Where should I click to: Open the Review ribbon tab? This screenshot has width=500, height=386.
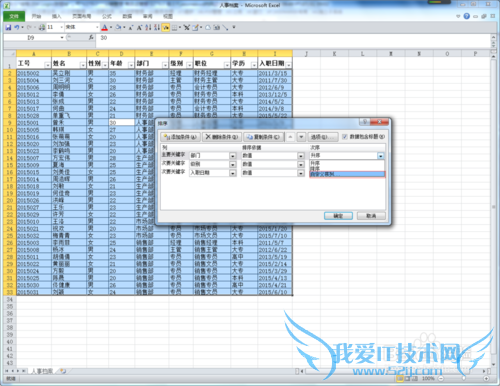(147, 16)
